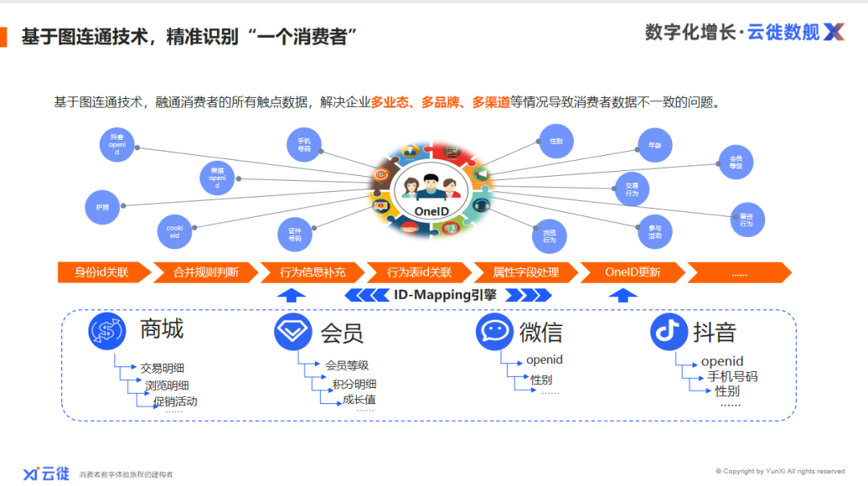
Task: Select the 行为表id关联 step arrow
Action: [420, 272]
